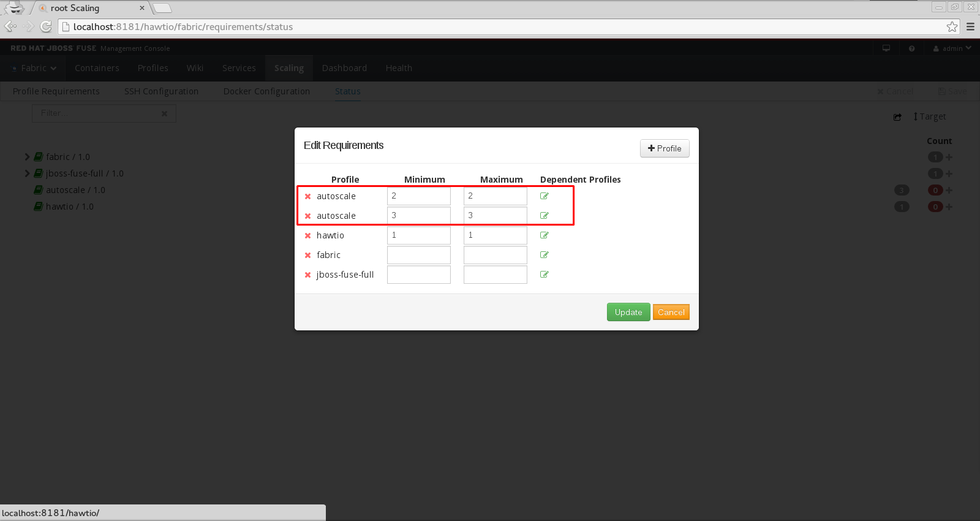Focus the Maximum field showing 3

point(496,216)
